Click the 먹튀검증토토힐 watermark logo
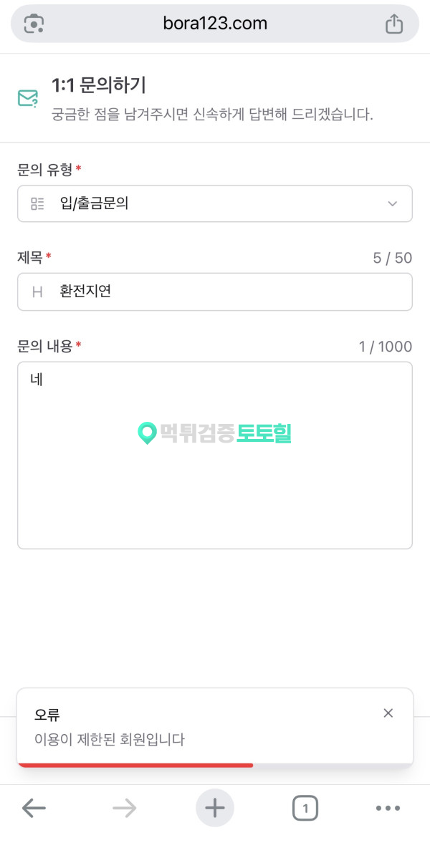Viewport: 430px width, 868px height. coord(214,433)
